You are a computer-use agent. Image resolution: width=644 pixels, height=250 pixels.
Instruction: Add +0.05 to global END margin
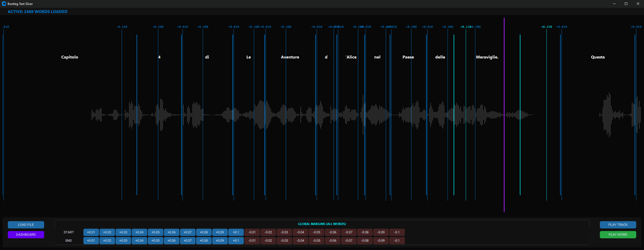155,241
